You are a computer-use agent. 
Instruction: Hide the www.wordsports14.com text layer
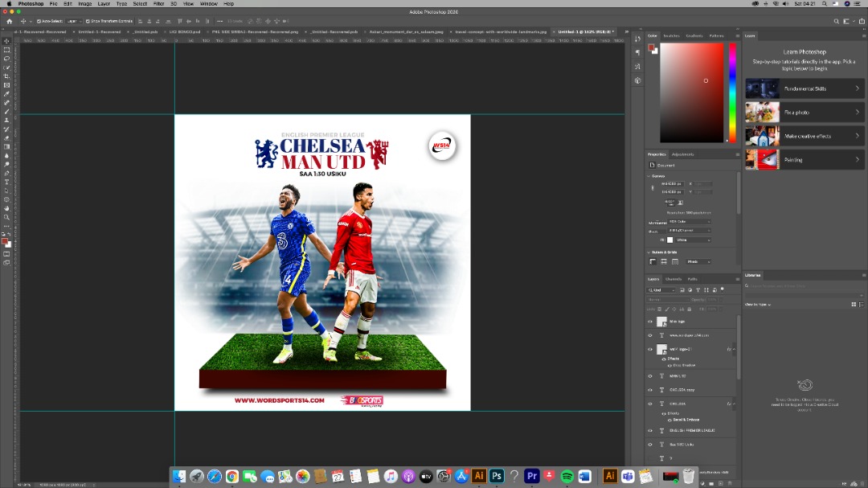pos(650,335)
